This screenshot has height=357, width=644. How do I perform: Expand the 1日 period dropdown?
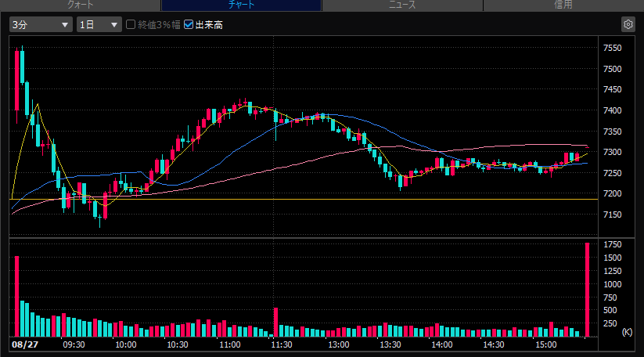tap(99, 24)
